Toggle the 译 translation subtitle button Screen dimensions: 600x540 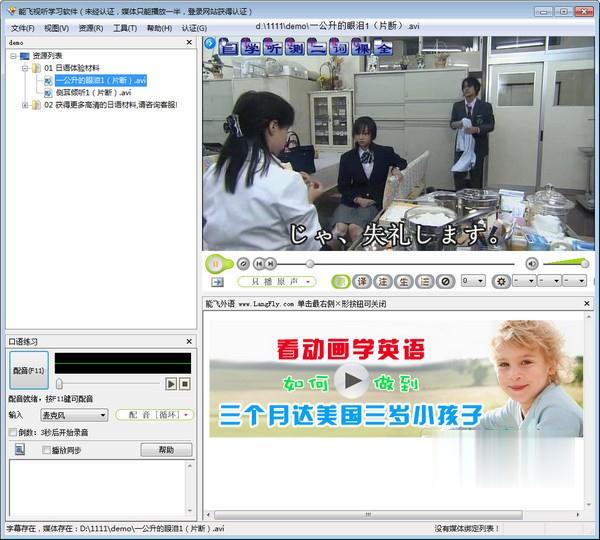[362, 282]
